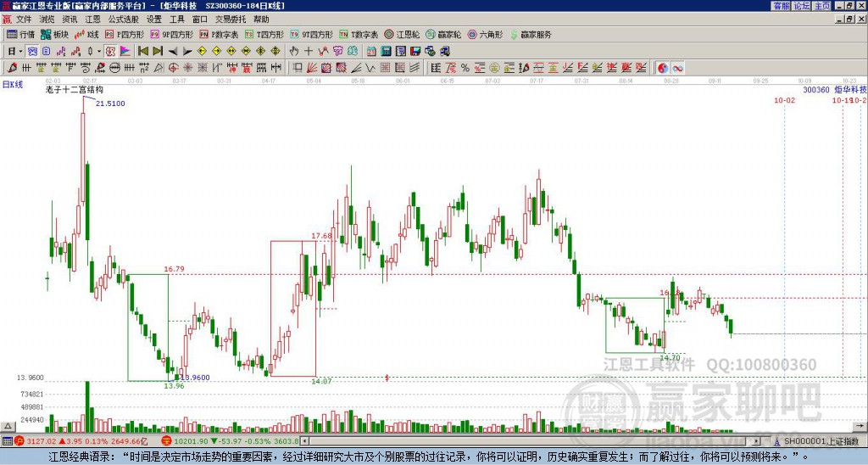Open the 工具 menu

pyautogui.click(x=177, y=20)
